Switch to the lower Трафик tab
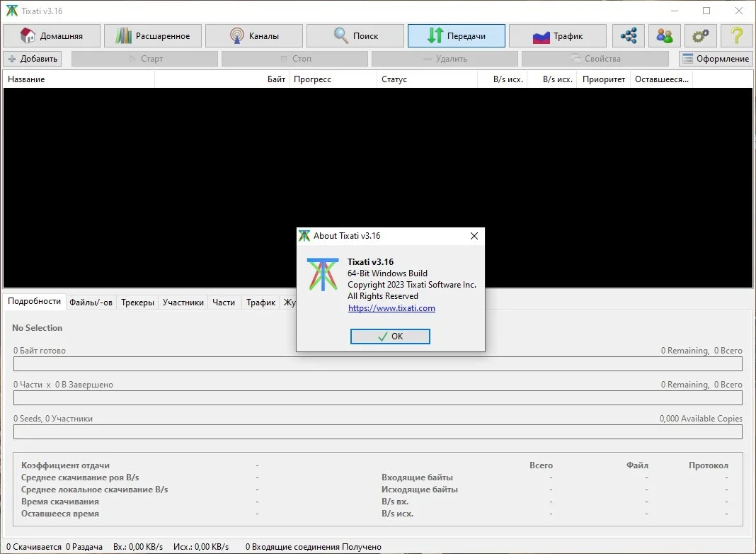 (260, 303)
